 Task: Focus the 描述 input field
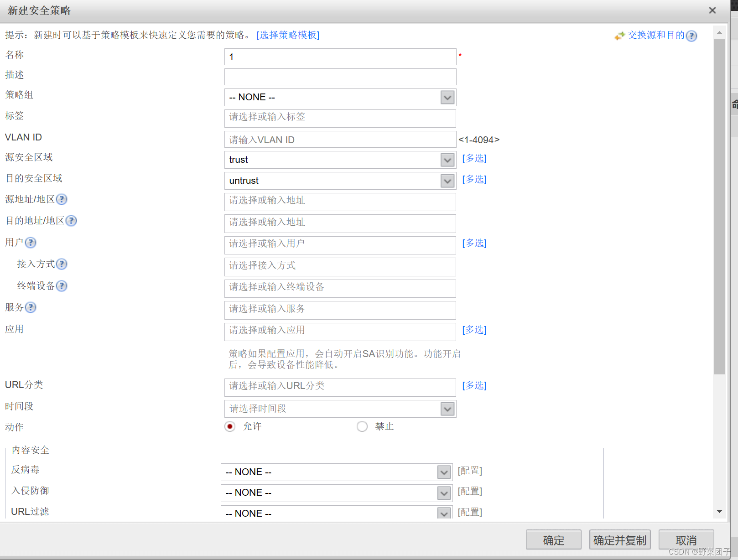(x=340, y=77)
